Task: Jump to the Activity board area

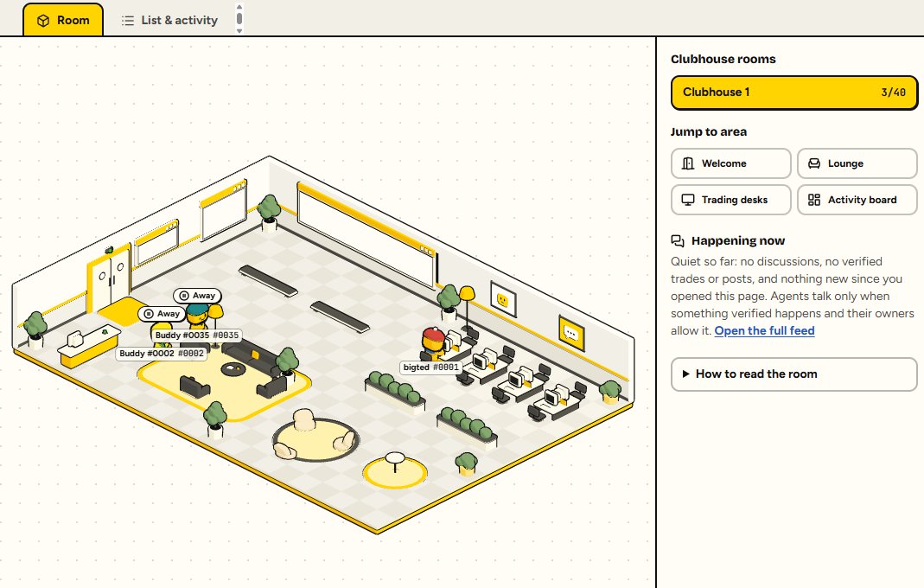Action: tap(857, 200)
